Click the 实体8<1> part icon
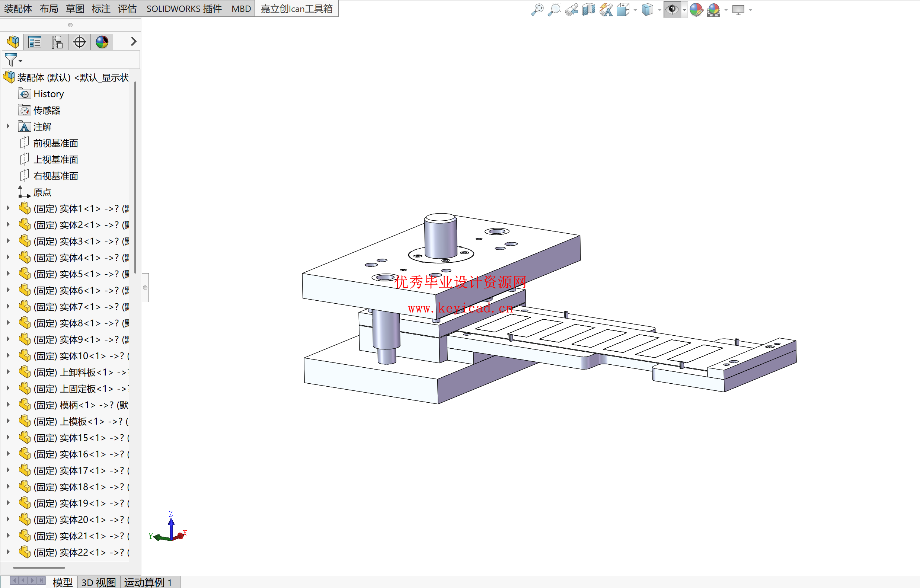Image resolution: width=920 pixels, height=588 pixels. tap(25, 323)
